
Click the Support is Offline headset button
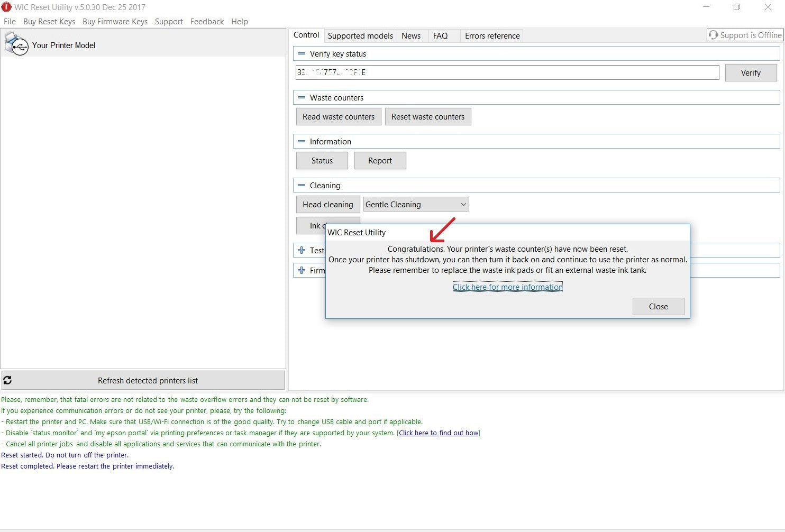point(745,35)
